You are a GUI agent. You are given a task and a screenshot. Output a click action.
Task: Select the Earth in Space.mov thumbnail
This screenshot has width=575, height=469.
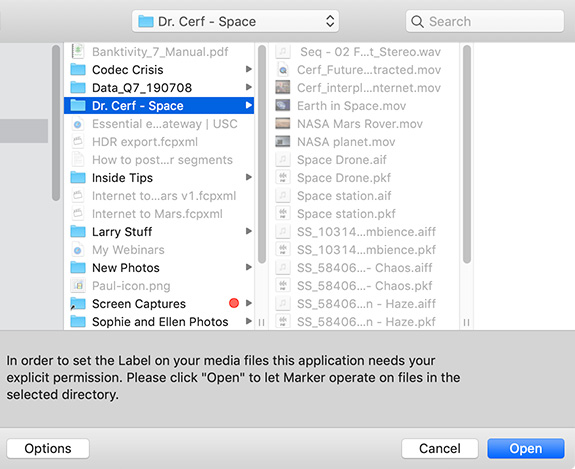click(x=283, y=105)
